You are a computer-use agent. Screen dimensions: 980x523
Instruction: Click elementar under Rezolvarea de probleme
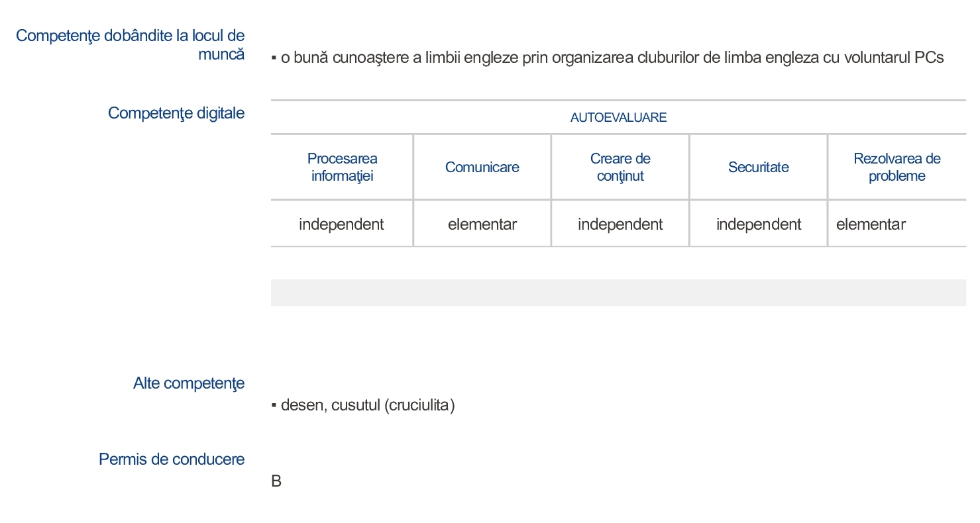coord(871,224)
